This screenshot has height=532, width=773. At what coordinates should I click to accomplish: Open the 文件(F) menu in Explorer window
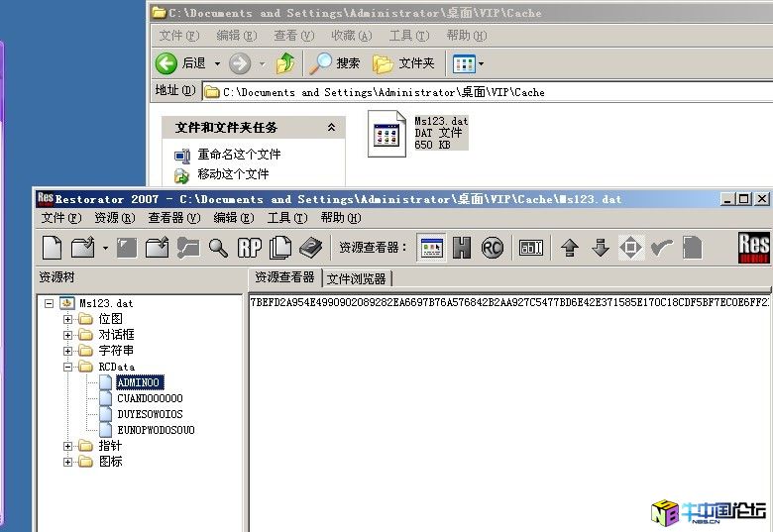[179, 36]
